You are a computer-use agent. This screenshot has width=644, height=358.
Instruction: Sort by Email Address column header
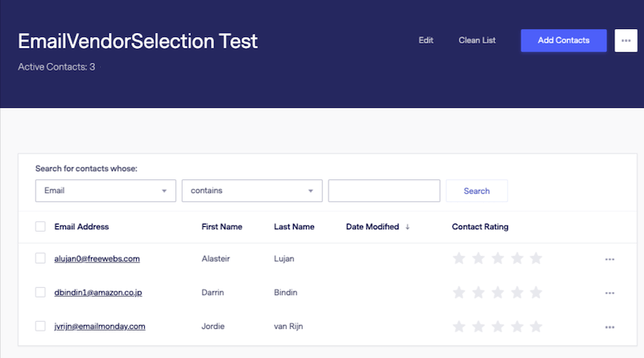click(x=81, y=227)
